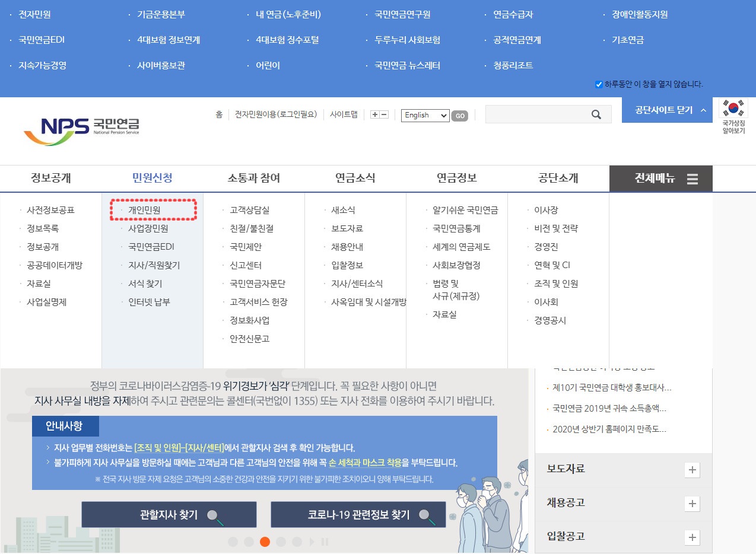Open the 전체메�u hamburger icon
Screen dimensions: 756x554
pos(692,179)
